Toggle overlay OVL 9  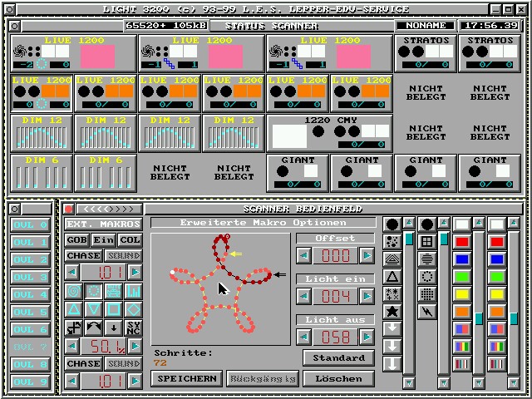tap(30, 382)
